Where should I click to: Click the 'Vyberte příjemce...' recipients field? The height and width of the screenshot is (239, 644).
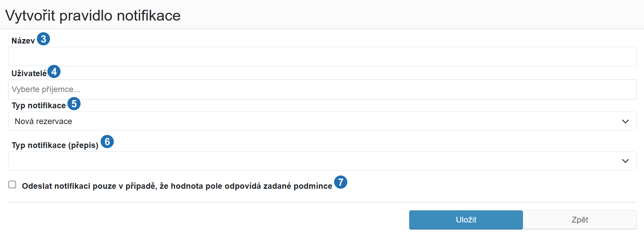pos(322,89)
